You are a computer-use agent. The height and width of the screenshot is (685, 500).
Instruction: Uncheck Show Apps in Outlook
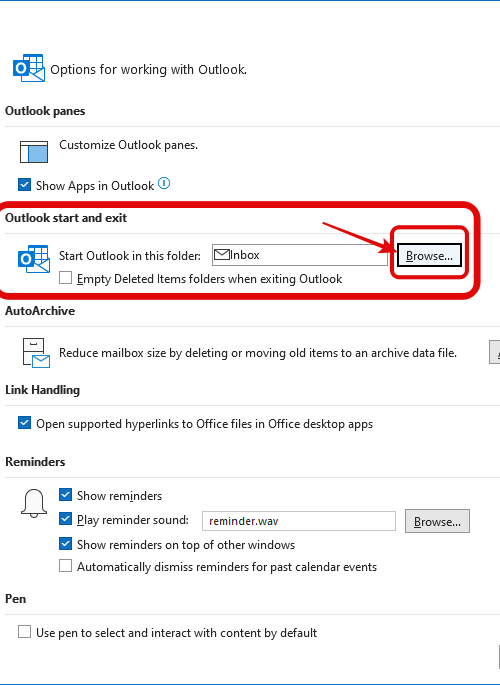[24, 185]
